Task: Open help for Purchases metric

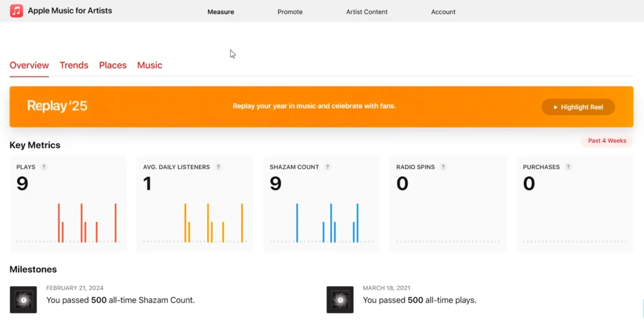Action: (568, 167)
